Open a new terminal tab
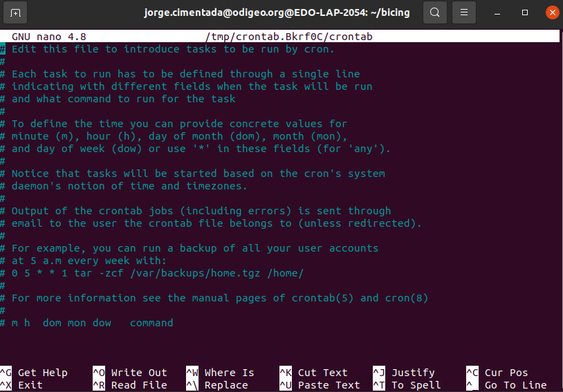This screenshot has width=563, height=392. [16, 12]
